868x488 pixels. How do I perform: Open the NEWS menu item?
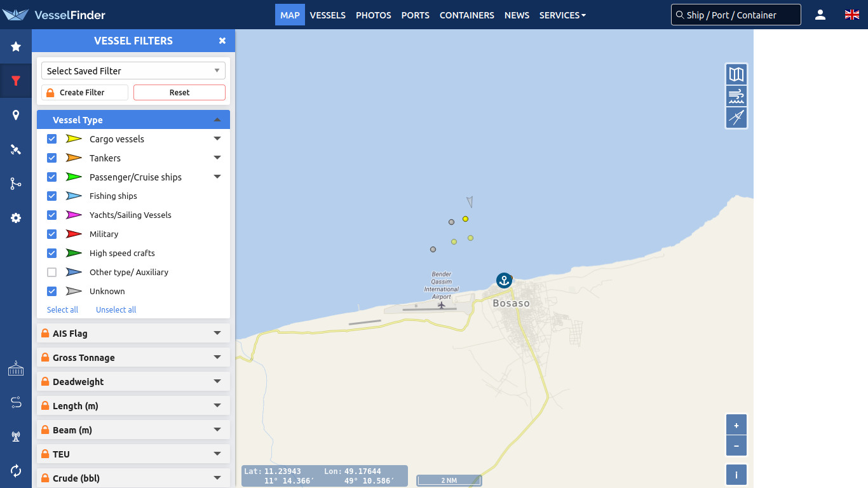coord(517,15)
